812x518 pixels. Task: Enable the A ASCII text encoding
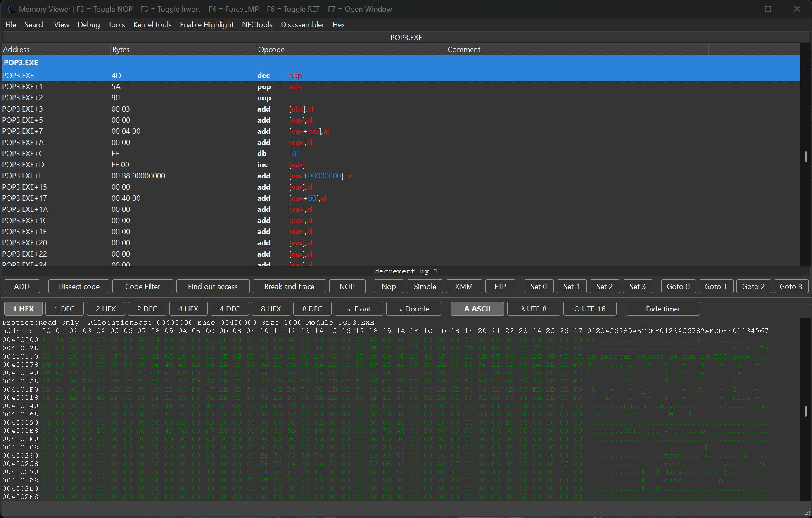pyautogui.click(x=477, y=309)
